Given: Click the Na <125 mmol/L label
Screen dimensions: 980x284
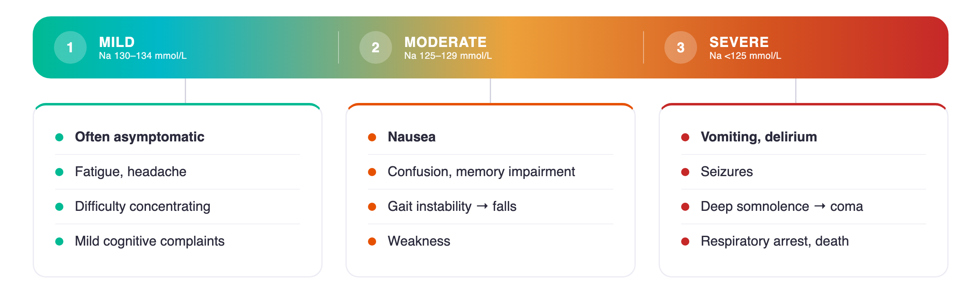Looking at the screenshot, I should pyautogui.click(x=745, y=56).
